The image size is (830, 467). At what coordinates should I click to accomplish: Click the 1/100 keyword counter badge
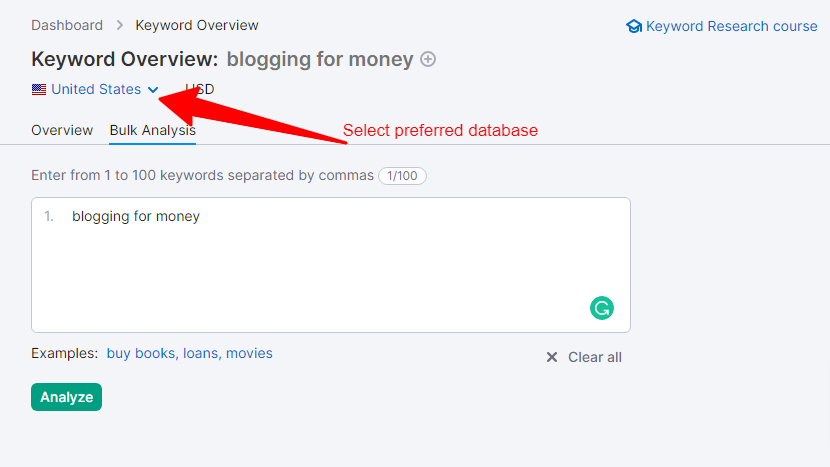click(402, 176)
